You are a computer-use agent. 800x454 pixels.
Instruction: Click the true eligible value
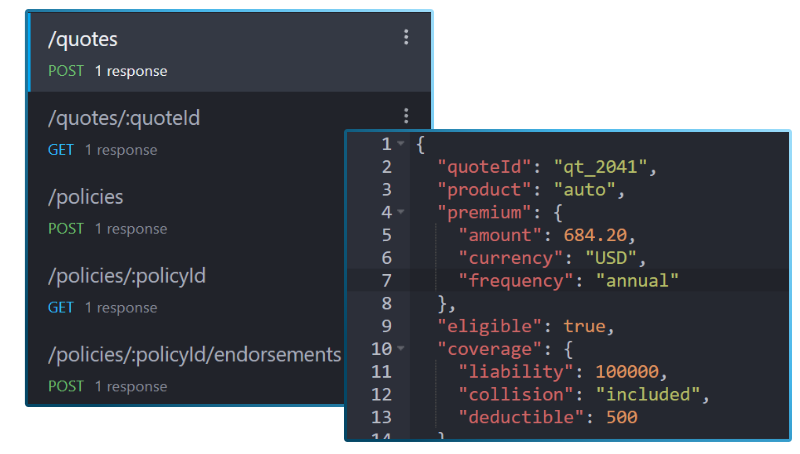click(585, 326)
